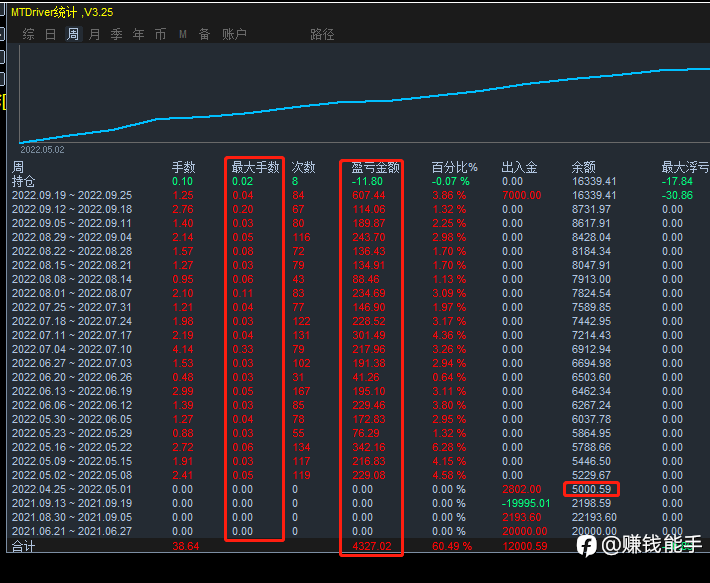The image size is (710, 583).
Task: Click the 百分比% column header
Action: [454, 167]
